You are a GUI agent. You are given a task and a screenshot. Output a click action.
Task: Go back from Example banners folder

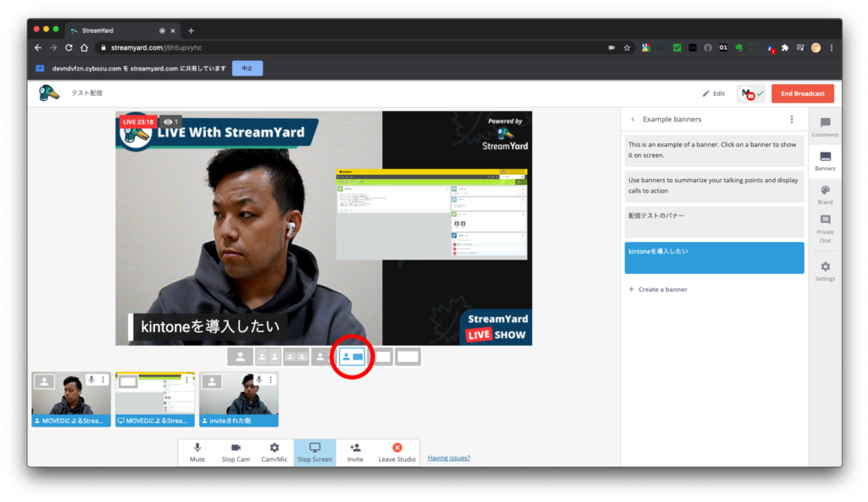point(632,119)
